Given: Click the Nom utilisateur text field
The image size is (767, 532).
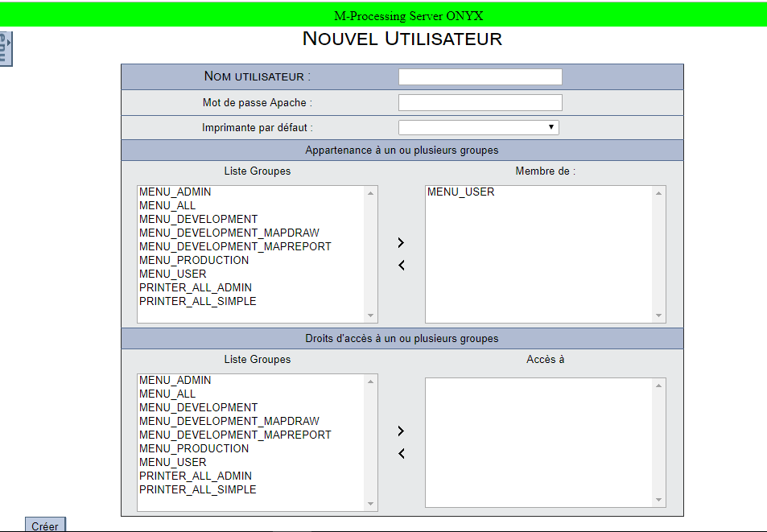Looking at the screenshot, I should coord(480,76).
